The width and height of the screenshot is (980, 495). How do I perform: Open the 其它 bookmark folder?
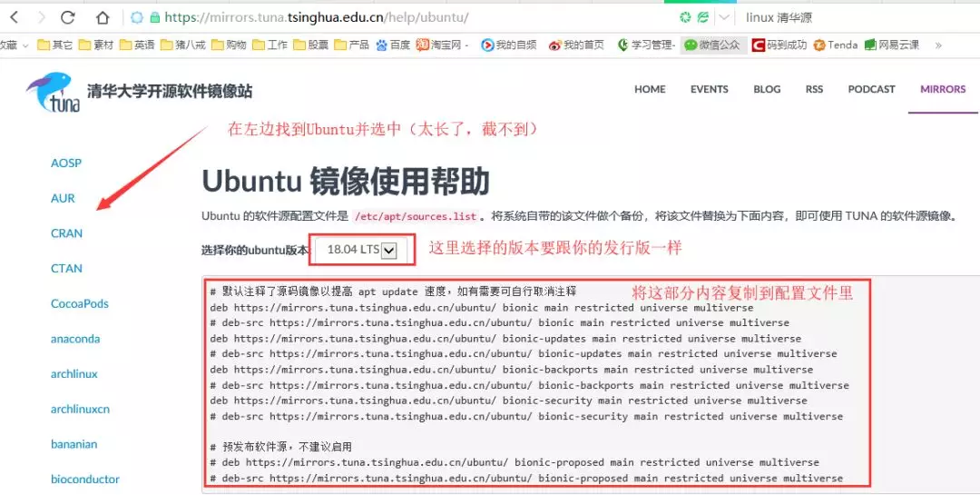(55, 45)
